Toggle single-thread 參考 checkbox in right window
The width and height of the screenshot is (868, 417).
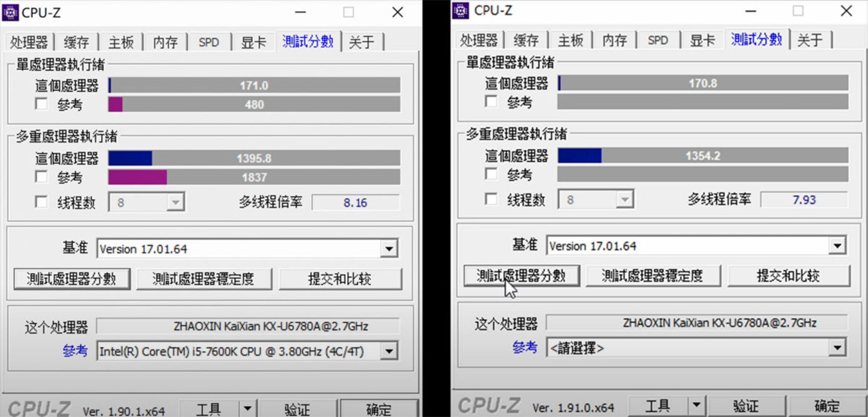(491, 101)
